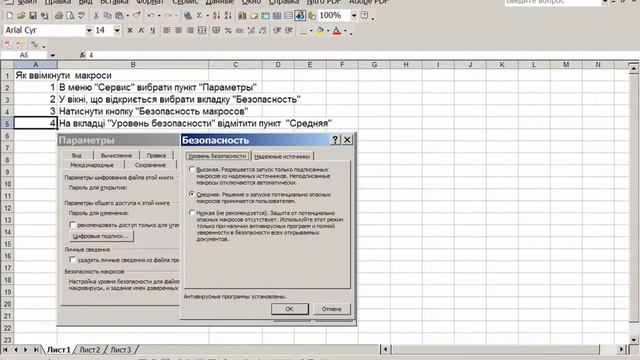The height and width of the screenshot is (360, 640).
Task: Apply the yellow fill color bucket
Action: click(320, 31)
